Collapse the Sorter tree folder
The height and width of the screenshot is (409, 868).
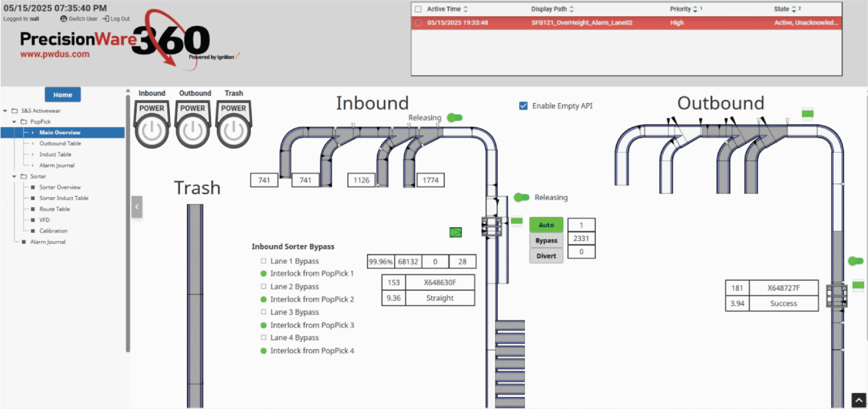[x=14, y=176]
